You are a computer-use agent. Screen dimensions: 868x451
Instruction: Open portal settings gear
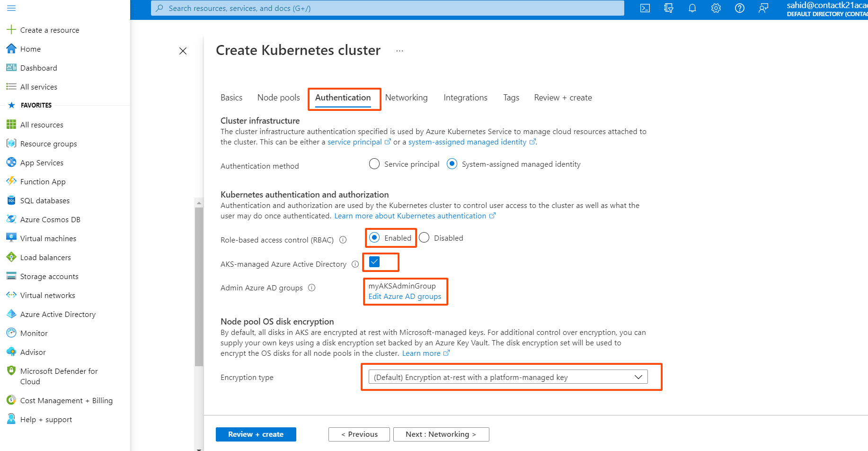[716, 8]
